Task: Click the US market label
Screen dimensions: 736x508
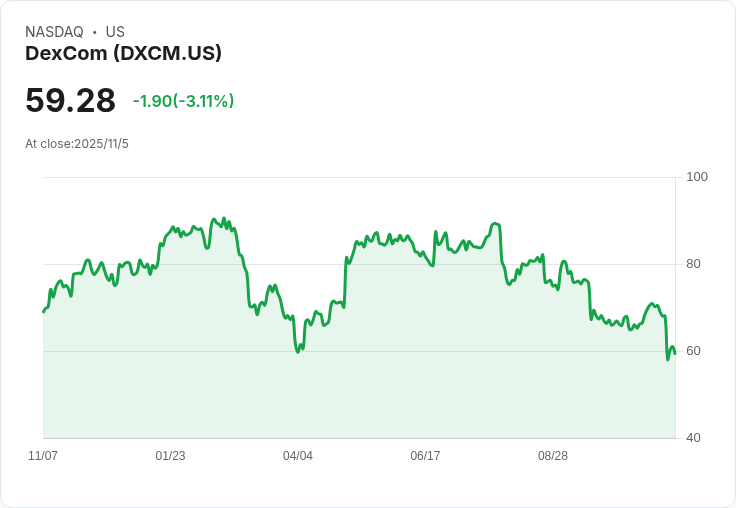Action: coord(115,32)
